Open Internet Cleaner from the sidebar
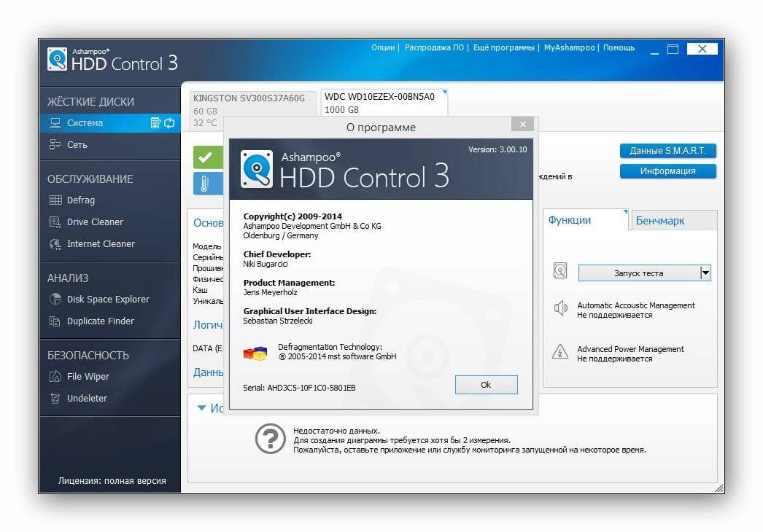763x532 pixels. coord(110,243)
